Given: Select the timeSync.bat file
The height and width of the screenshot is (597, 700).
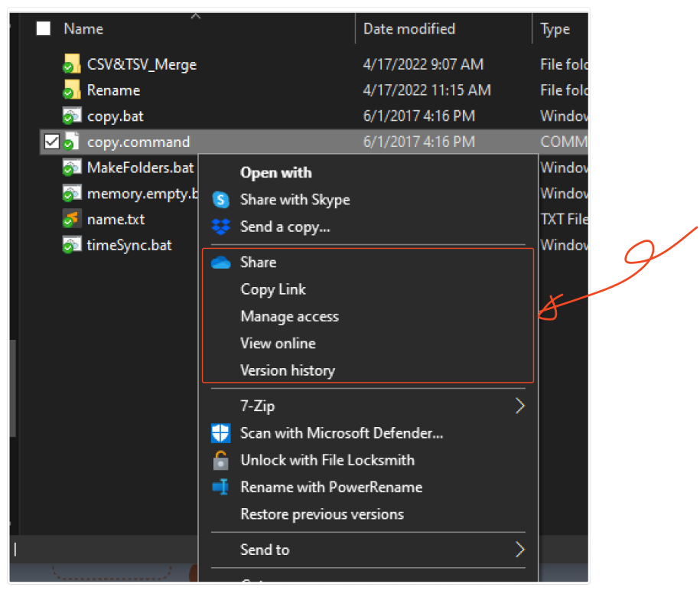Looking at the screenshot, I should click(x=129, y=246).
